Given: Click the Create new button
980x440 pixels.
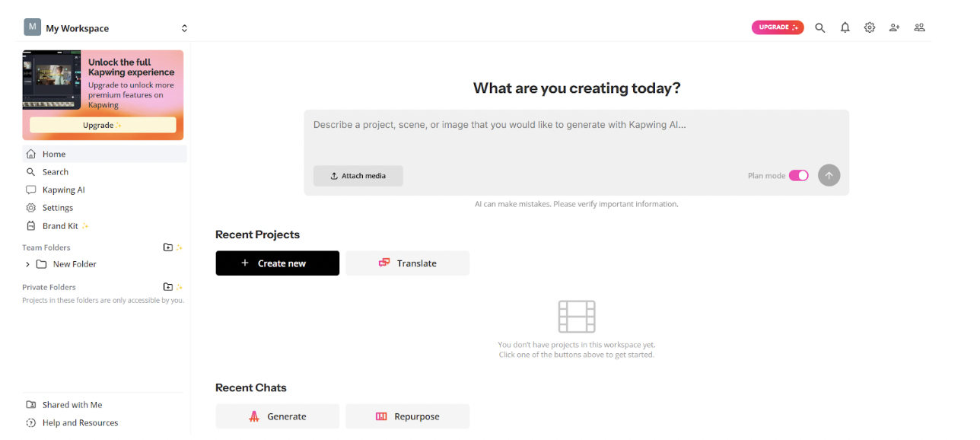Looking at the screenshot, I should (278, 263).
